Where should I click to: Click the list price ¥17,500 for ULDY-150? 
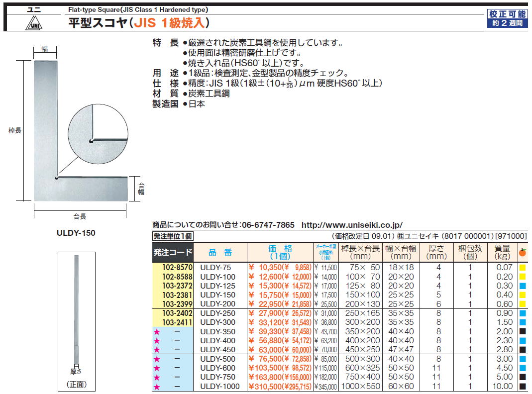[325, 295]
